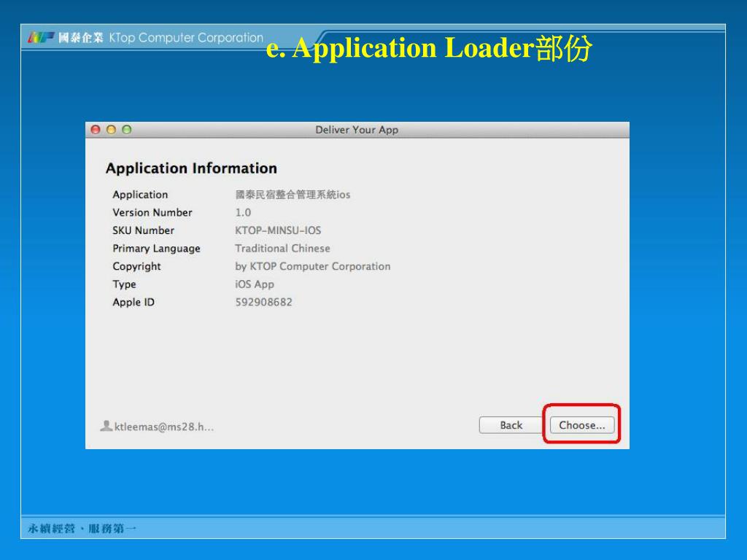Image resolution: width=747 pixels, height=560 pixels.
Task: Select the iOS App value
Action: tap(255, 284)
